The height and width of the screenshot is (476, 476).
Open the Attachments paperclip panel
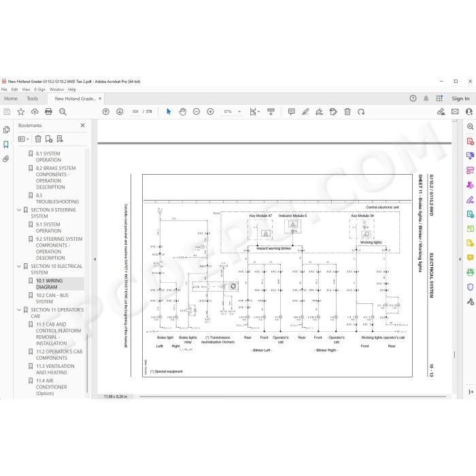(6, 158)
